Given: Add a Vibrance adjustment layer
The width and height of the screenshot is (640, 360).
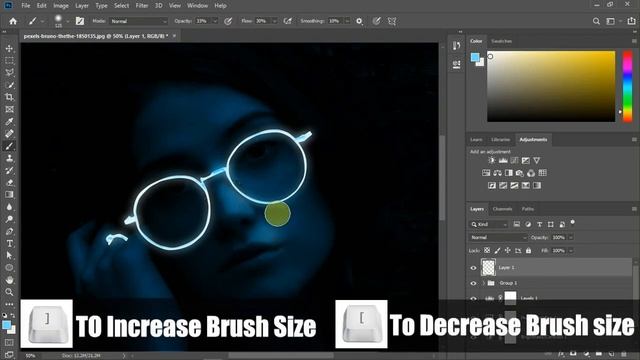Looking at the screenshot, I should coord(537,160).
